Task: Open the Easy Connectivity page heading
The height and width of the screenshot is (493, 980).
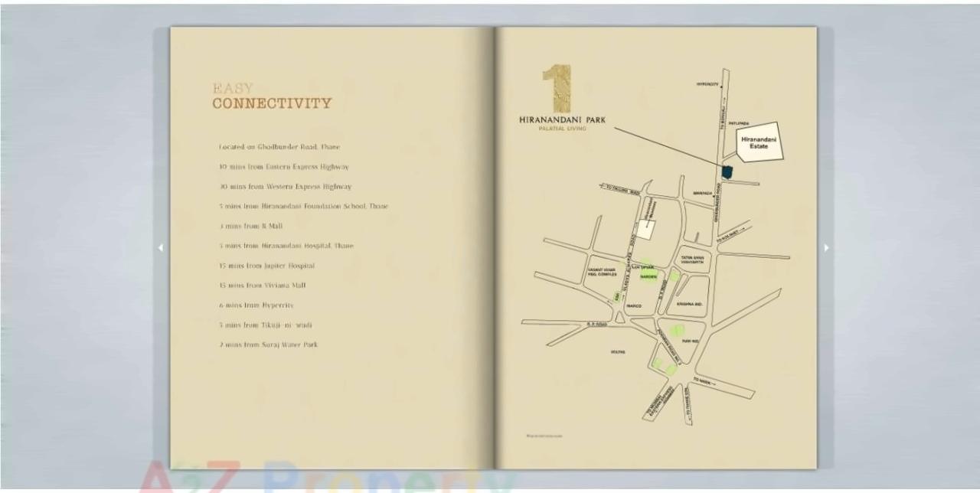Action: point(272,96)
